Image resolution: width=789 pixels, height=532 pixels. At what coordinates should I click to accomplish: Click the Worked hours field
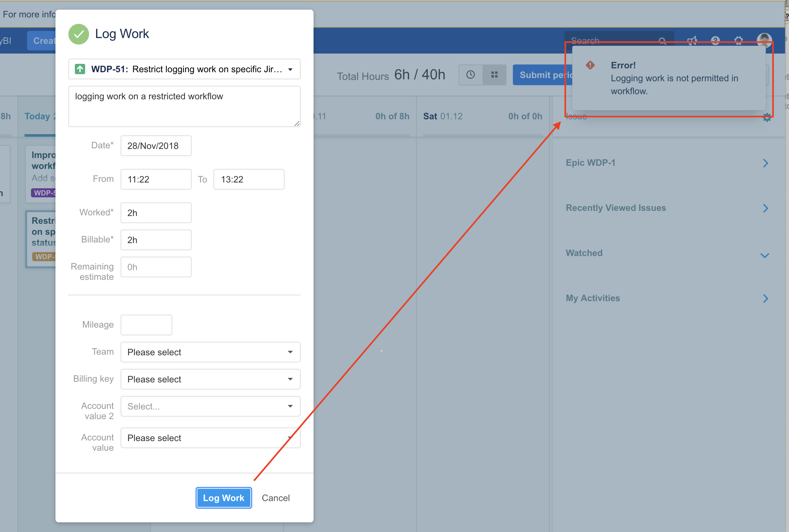(156, 213)
